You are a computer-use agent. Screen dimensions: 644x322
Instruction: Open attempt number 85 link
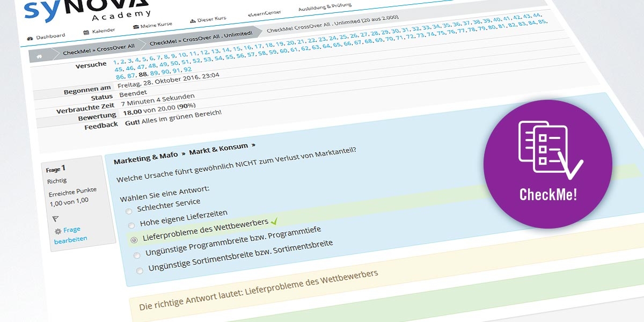click(543, 22)
